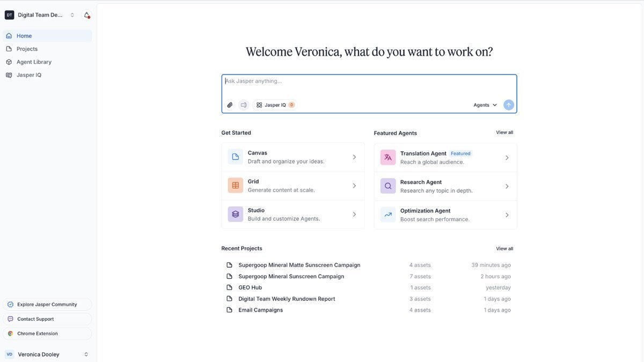Click the chevron on the Research Agent card
The image size is (644, 362).
(x=507, y=186)
